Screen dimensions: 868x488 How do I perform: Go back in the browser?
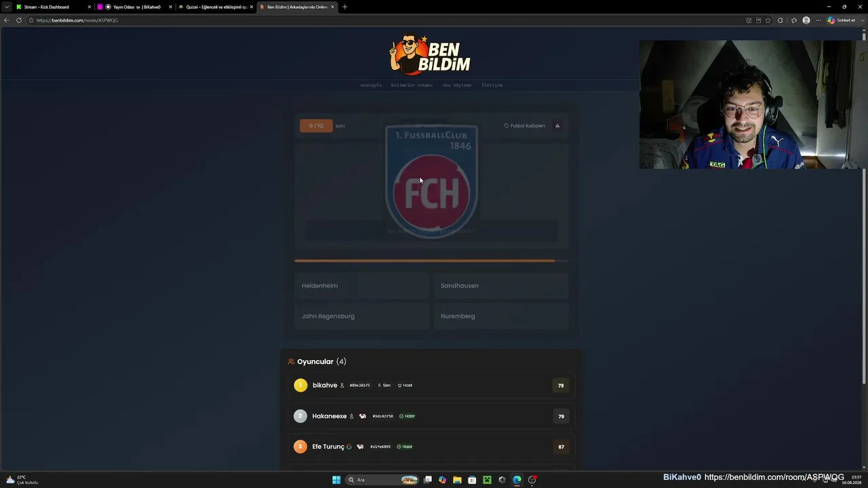(x=7, y=20)
